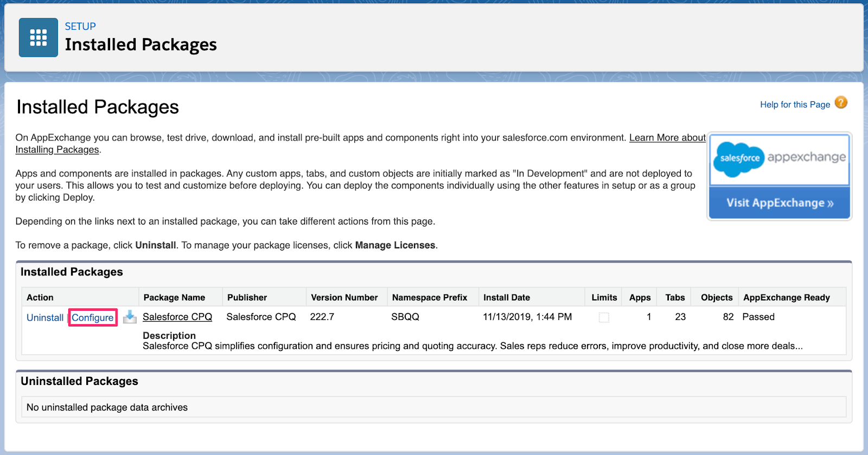Click the Tabs column header
This screenshot has height=455, width=868.
click(675, 297)
